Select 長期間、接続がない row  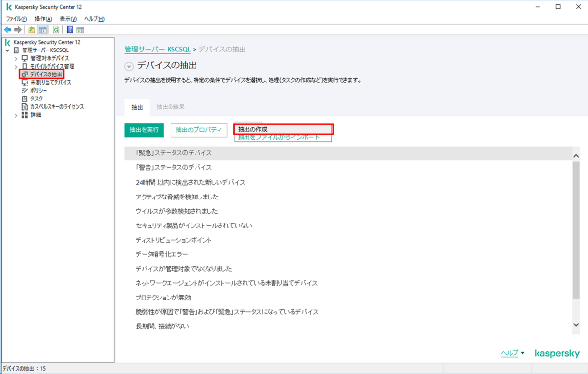pos(348,326)
